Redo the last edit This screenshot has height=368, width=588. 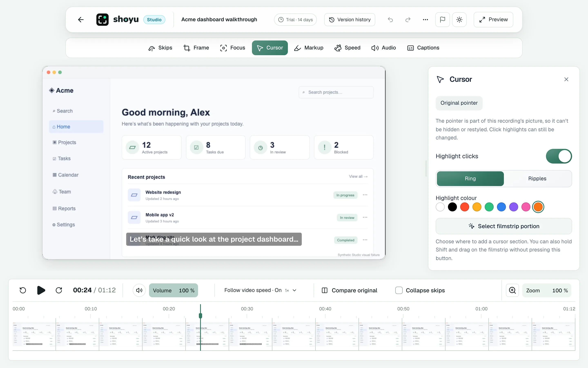tap(408, 19)
